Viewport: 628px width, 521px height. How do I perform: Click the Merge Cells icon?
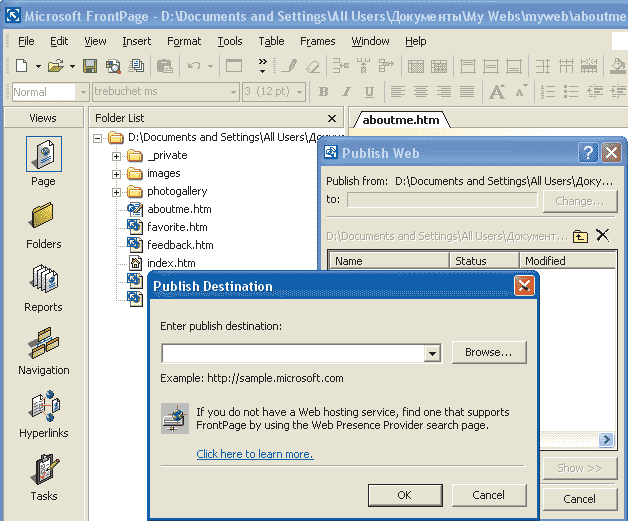click(416, 66)
